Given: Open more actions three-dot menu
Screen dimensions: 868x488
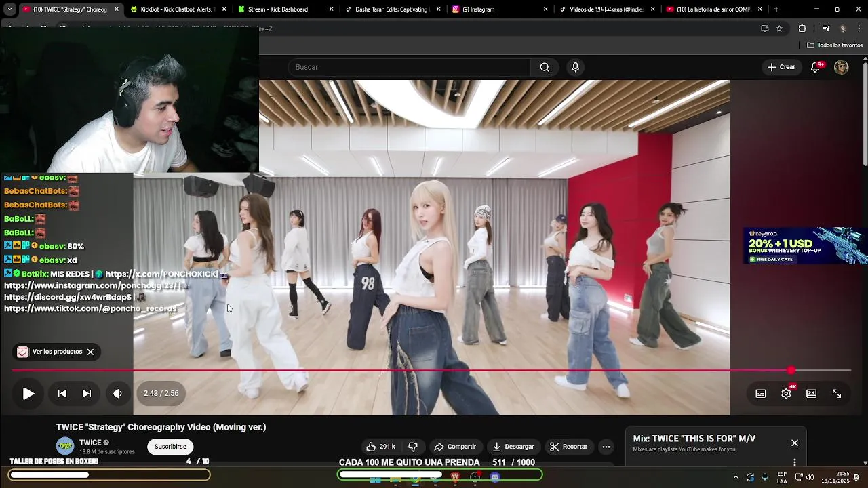Looking at the screenshot, I should pos(606,447).
